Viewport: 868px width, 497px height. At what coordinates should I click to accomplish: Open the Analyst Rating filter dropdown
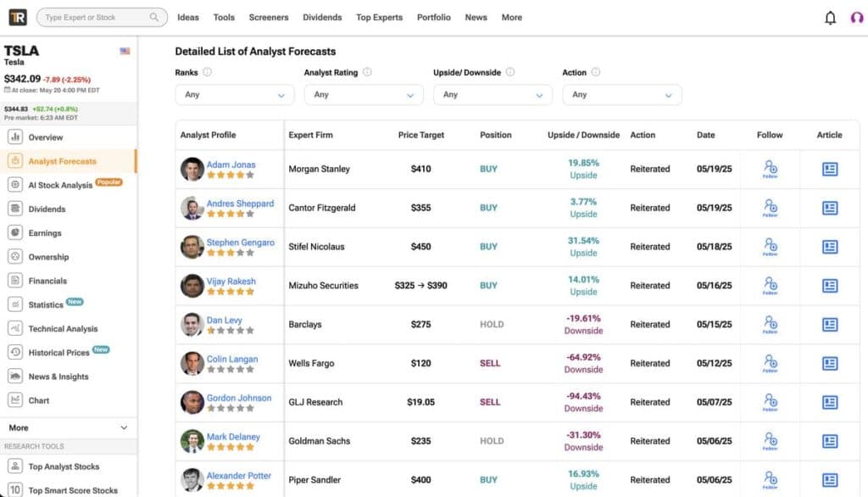364,95
